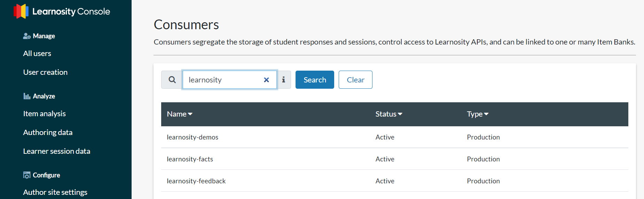Click the Manage section users icon

coord(27,36)
